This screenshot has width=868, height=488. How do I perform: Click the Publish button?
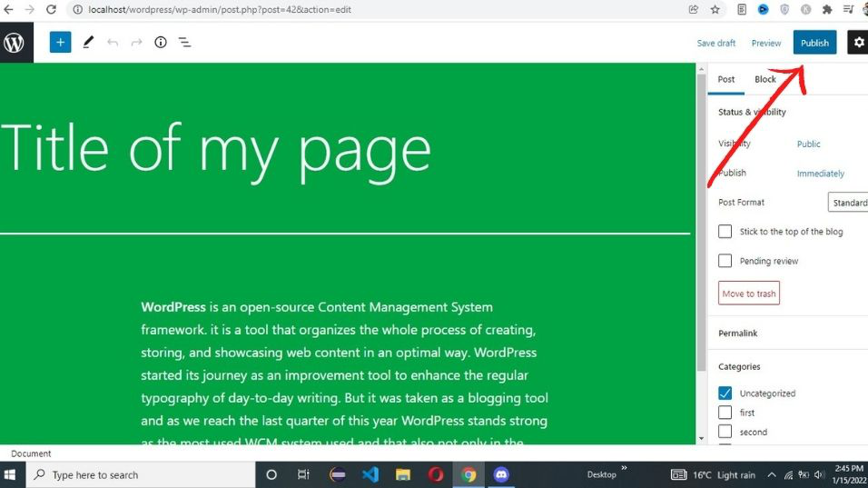814,43
